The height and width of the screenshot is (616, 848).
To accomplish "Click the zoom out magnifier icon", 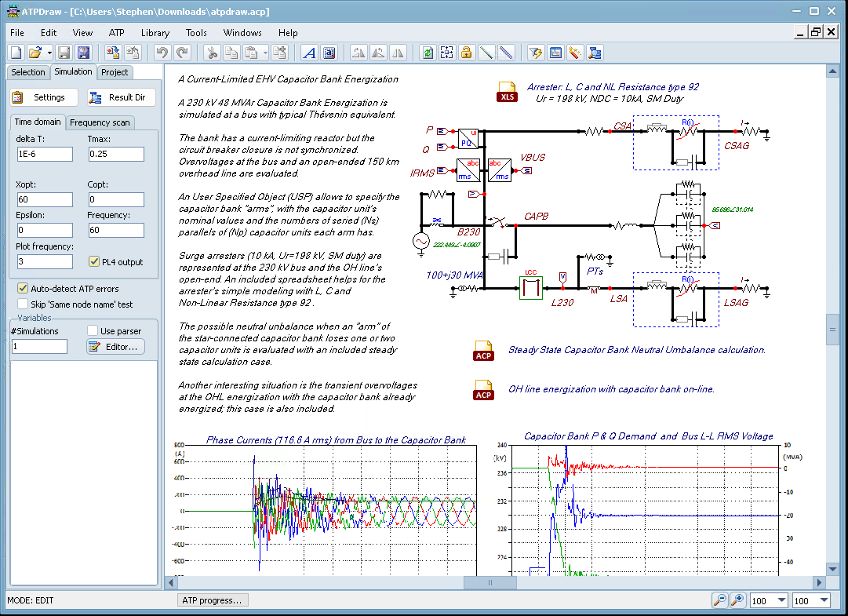I will [x=719, y=600].
